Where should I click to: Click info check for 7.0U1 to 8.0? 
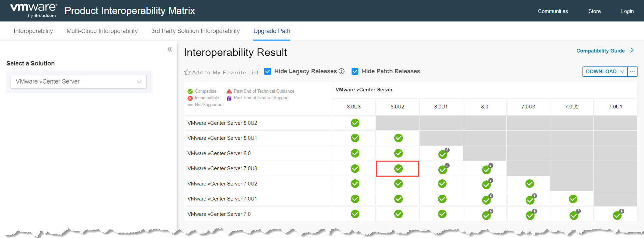pos(487,199)
